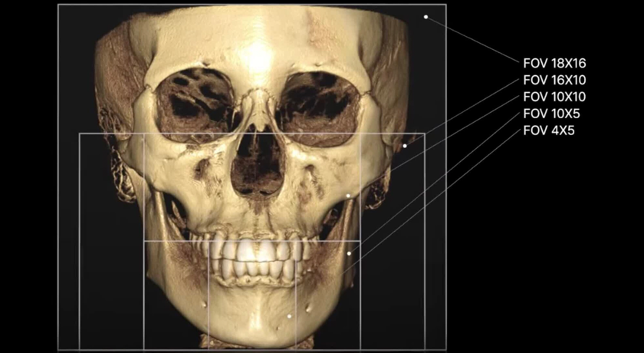Select the FOV 10X5 label

(551, 114)
